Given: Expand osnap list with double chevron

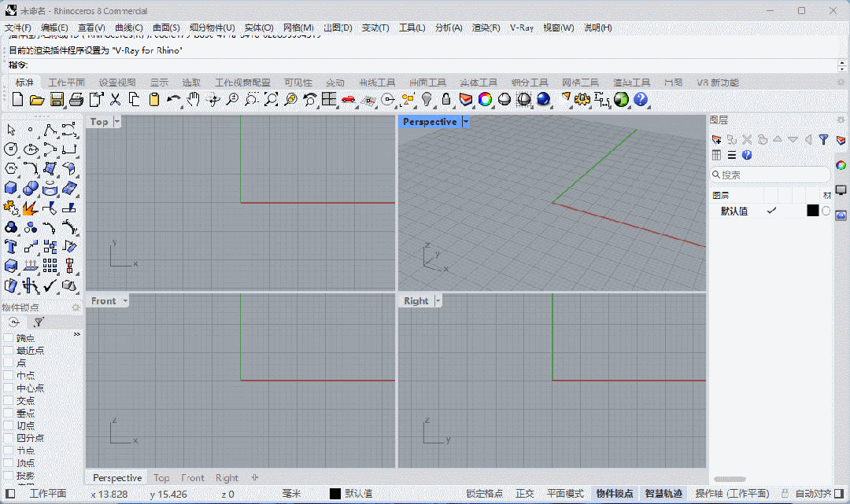Looking at the screenshot, I should coord(77,334).
